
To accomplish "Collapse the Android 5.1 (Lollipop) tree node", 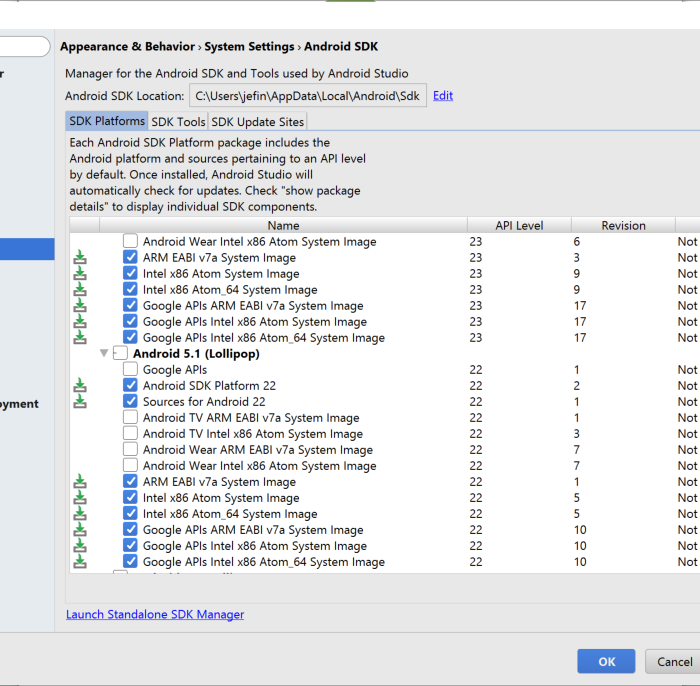I will (x=104, y=353).
